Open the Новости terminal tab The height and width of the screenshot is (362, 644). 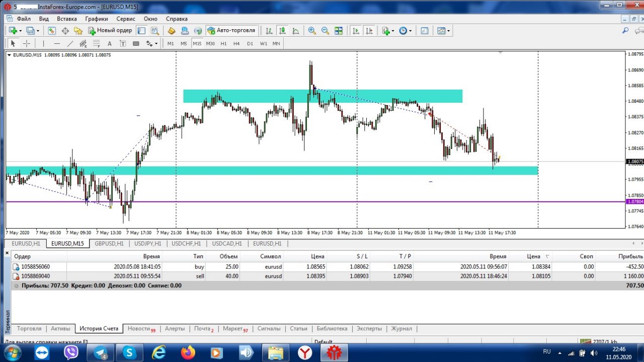point(141,329)
